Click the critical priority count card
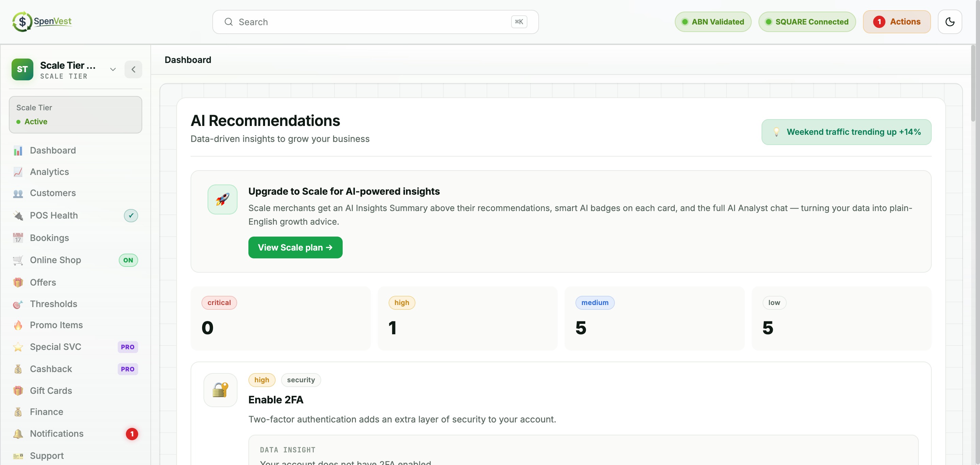 [280, 319]
